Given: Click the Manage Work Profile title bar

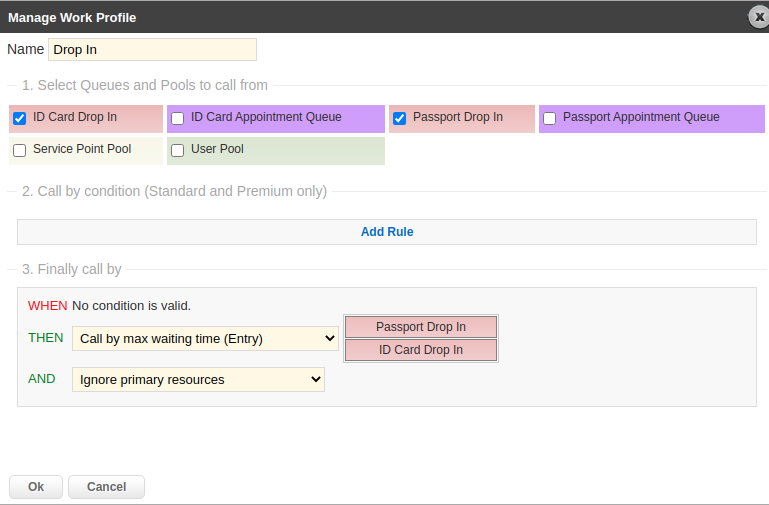Looking at the screenshot, I should pyautogui.click(x=300, y=17).
